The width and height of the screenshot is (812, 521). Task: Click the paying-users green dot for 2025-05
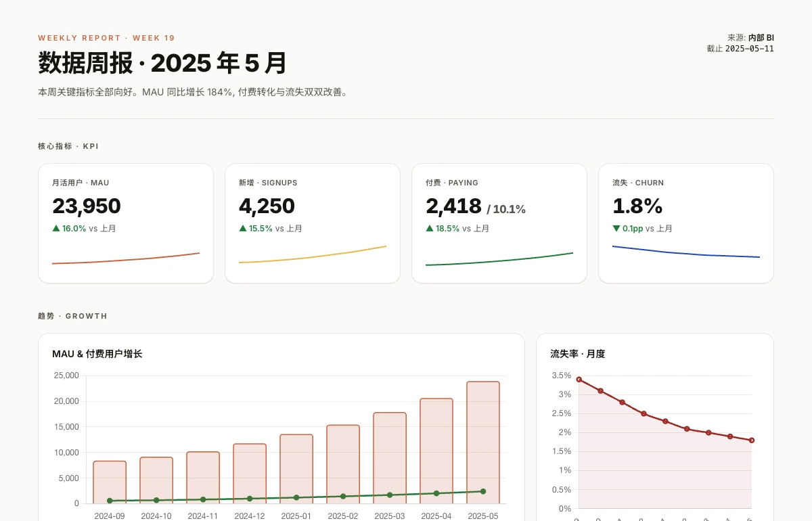tap(483, 491)
